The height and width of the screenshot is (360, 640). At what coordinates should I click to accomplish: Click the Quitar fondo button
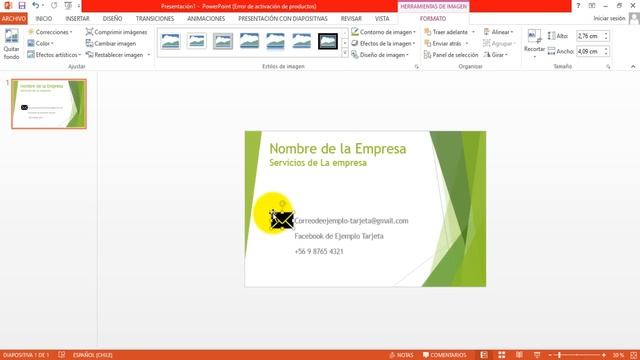(11, 44)
